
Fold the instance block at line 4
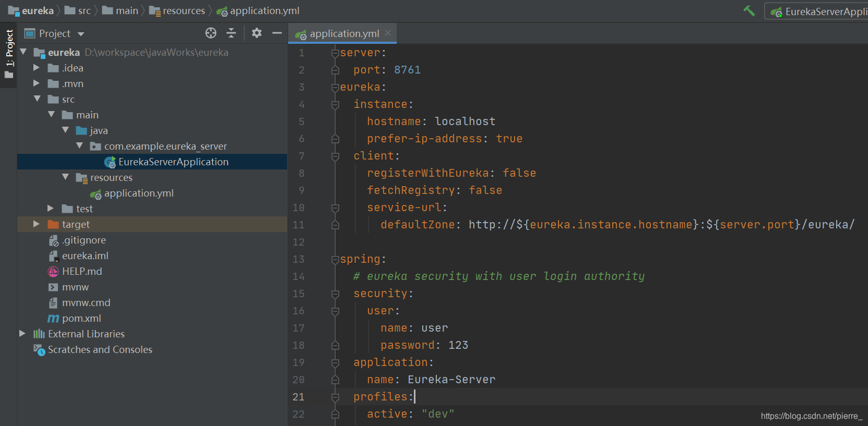tap(335, 104)
